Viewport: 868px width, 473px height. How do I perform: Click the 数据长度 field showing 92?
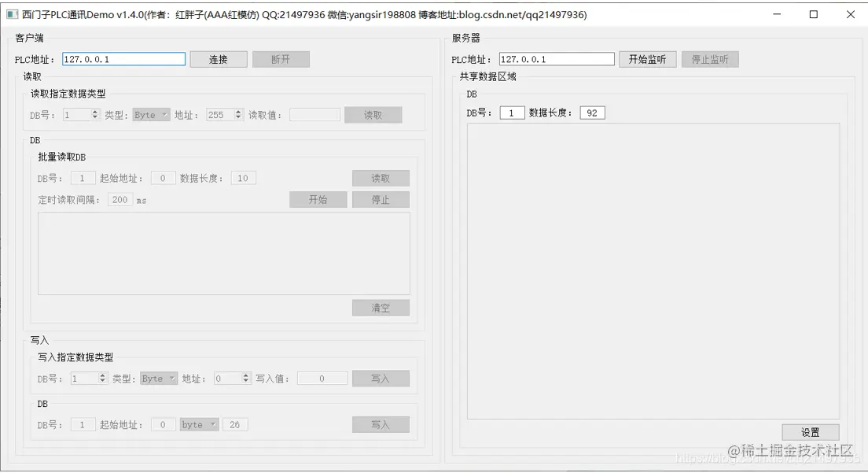592,112
